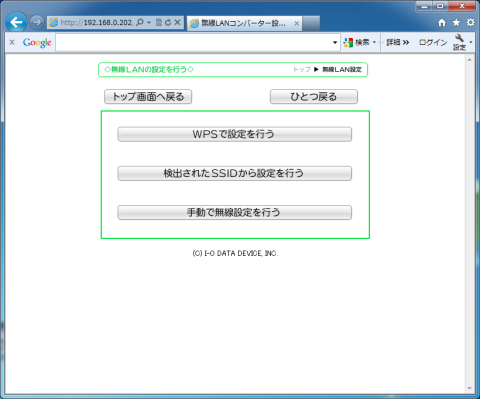Close the Google toolbar

click(12, 42)
